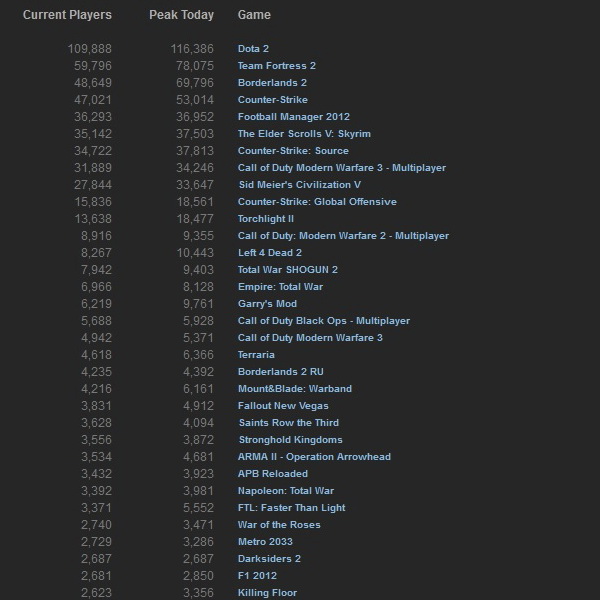
Task: Open Mount&Blade: Warband link
Action: click(x=295, y=389)
